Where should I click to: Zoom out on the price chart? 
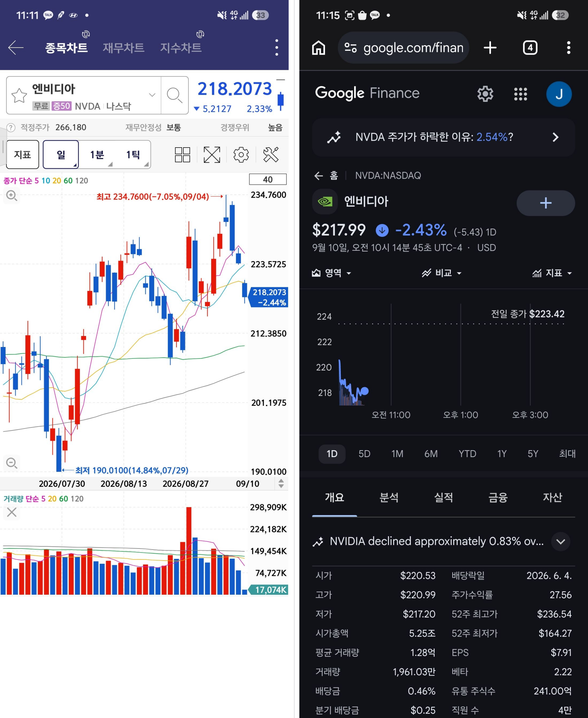[x=11, y=463]
